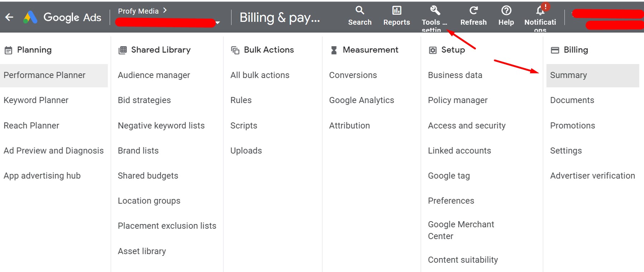Open the Help question mark icon
Image resolution: width=644 pixels, height=272 pixels.
point(506,10)
